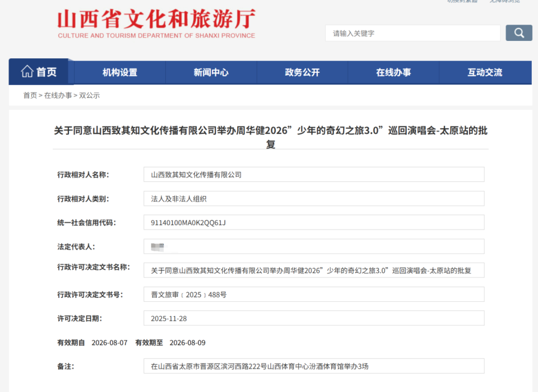Select the 行政相对人名称 text field
Viewport: 538px width, 392px height.
click(314, 174)
